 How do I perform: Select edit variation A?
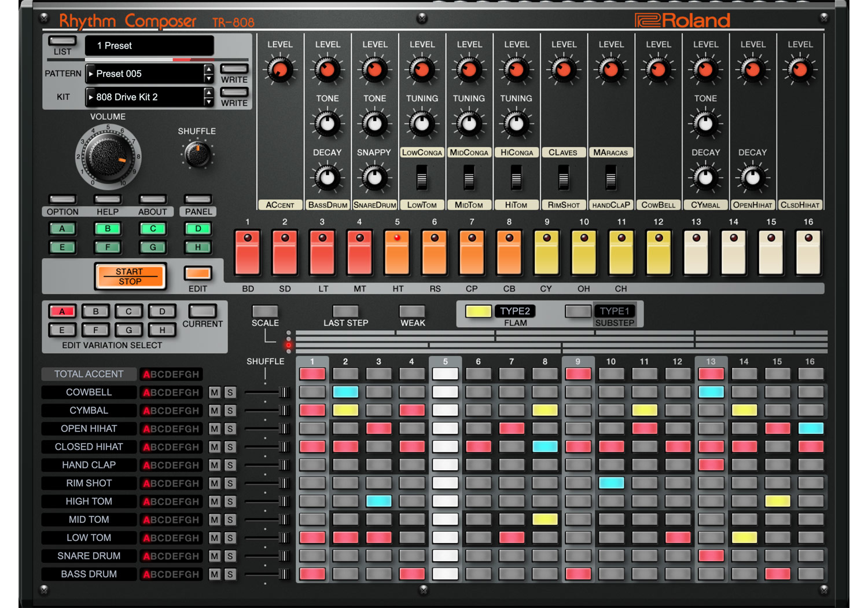click(x=62, y=312)
